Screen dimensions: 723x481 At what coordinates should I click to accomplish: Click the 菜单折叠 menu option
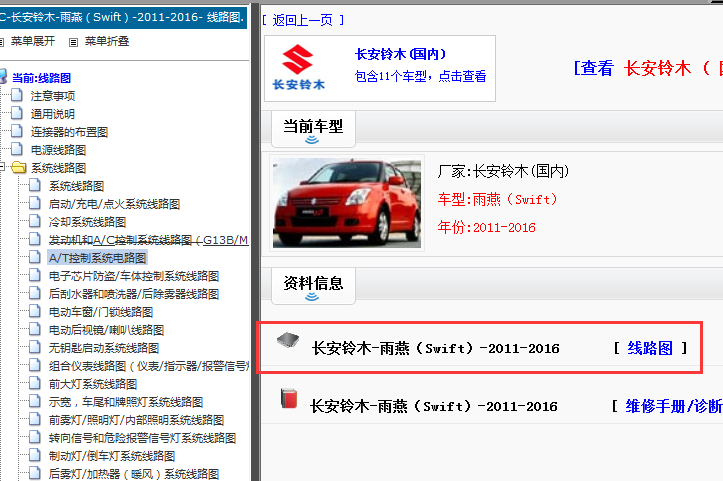(107, 42)
